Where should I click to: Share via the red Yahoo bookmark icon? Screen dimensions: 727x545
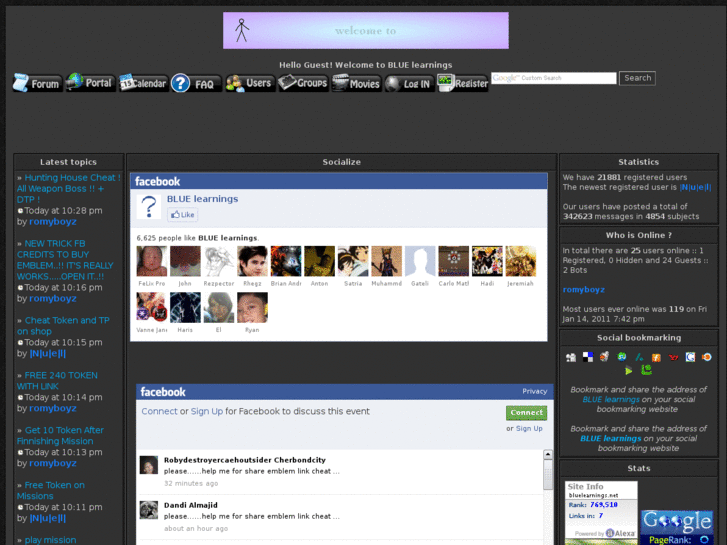click(673, 357)
